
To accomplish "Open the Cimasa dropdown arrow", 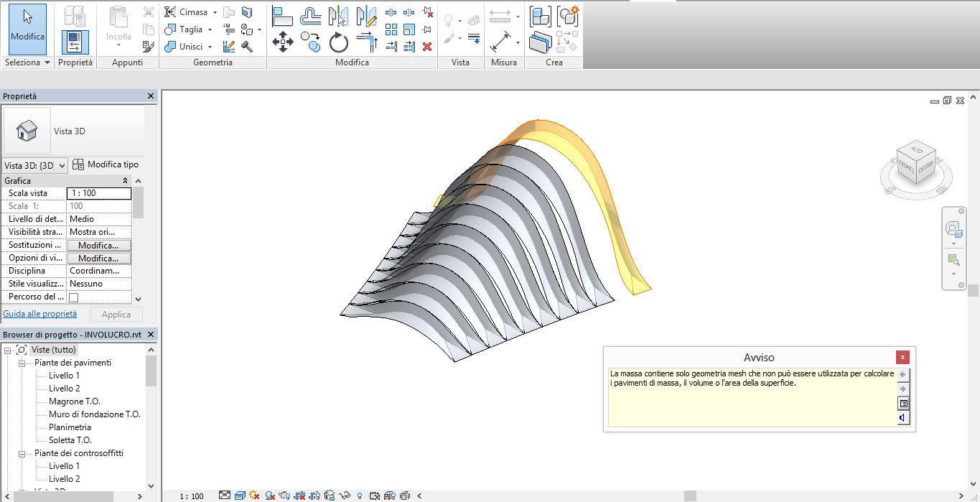I will (x=215, y=12).
